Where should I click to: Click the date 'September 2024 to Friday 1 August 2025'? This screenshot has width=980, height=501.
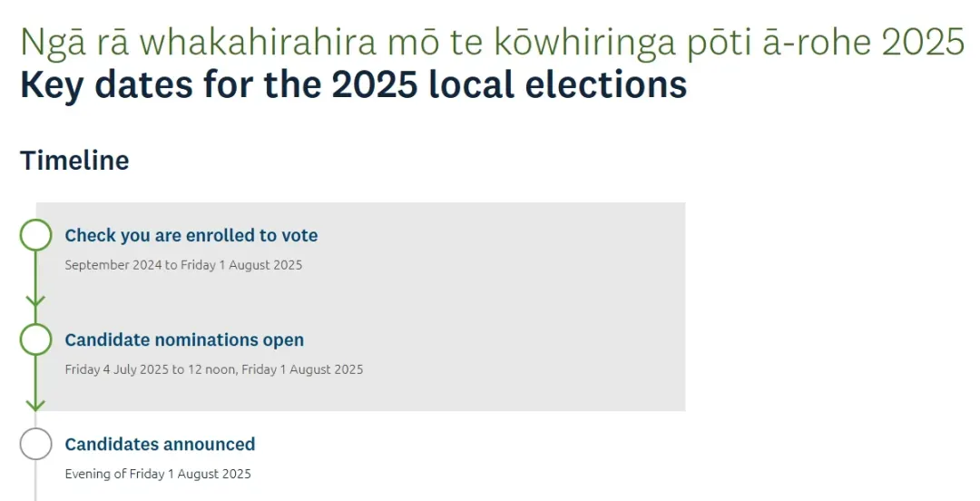click(183, 265)
